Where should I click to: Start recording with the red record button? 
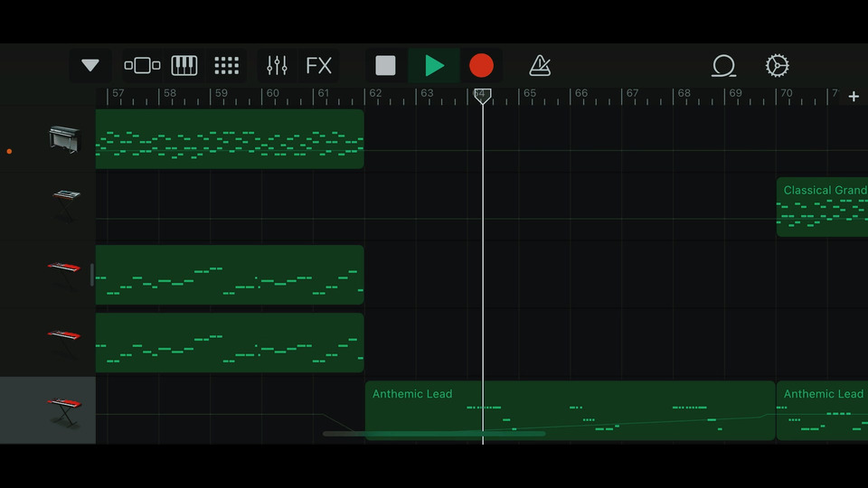(481, 65)
